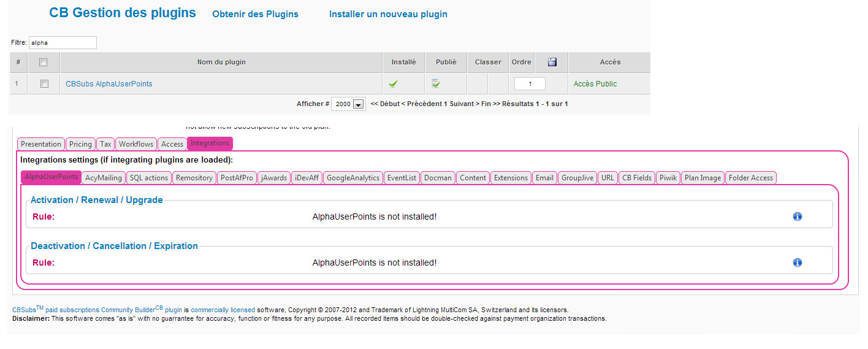This screenshot has height=349, width=868.
Task: Switch to the Content sub-tab
Action: tap(473, 178)
